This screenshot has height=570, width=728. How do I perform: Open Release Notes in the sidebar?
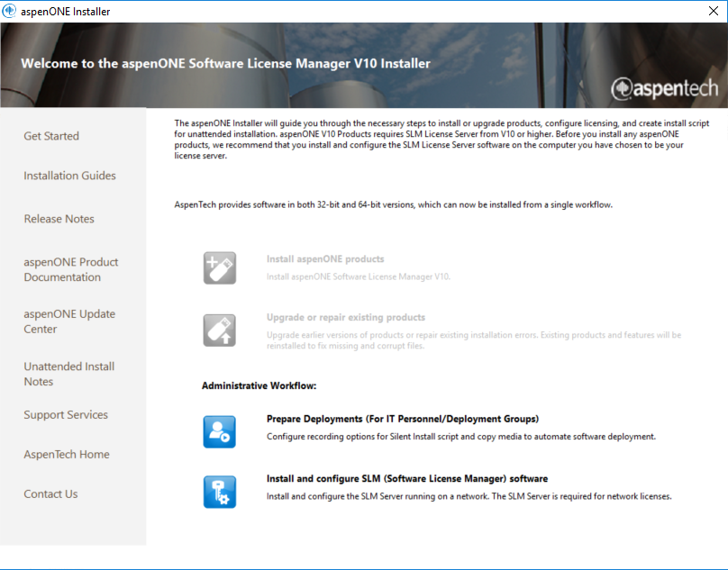[x=59, y=219]
